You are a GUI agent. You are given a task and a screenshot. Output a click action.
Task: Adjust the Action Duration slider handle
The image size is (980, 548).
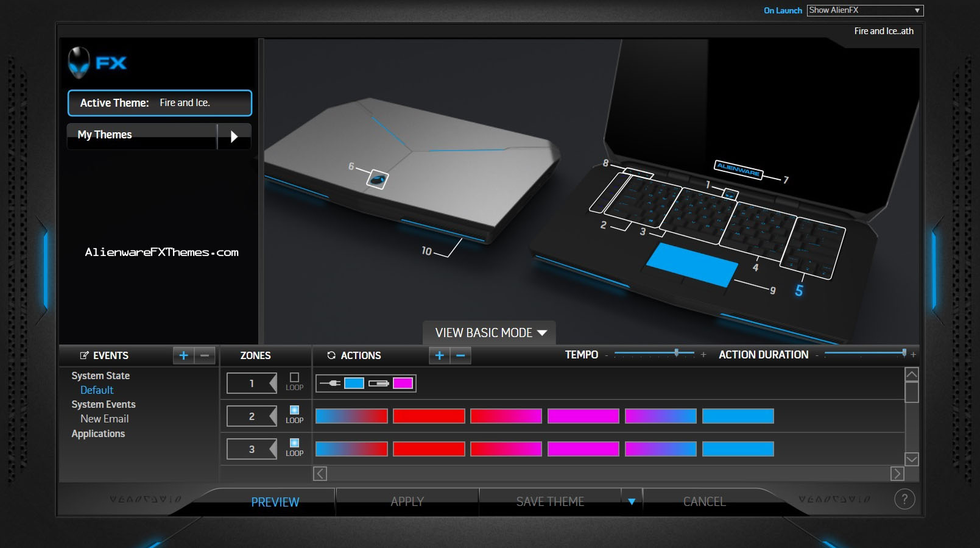tap(904, 352)
